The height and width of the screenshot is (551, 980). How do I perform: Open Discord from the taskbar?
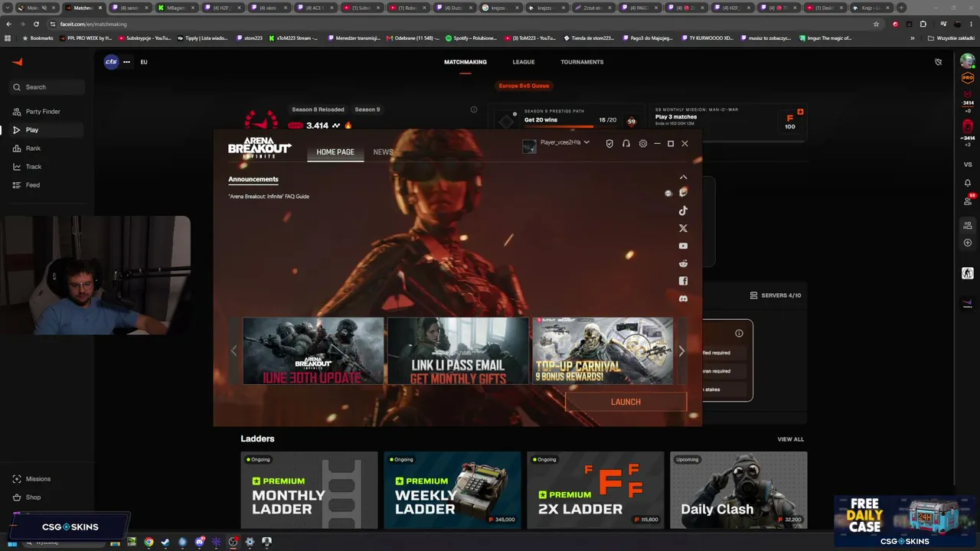coord(199,542)
